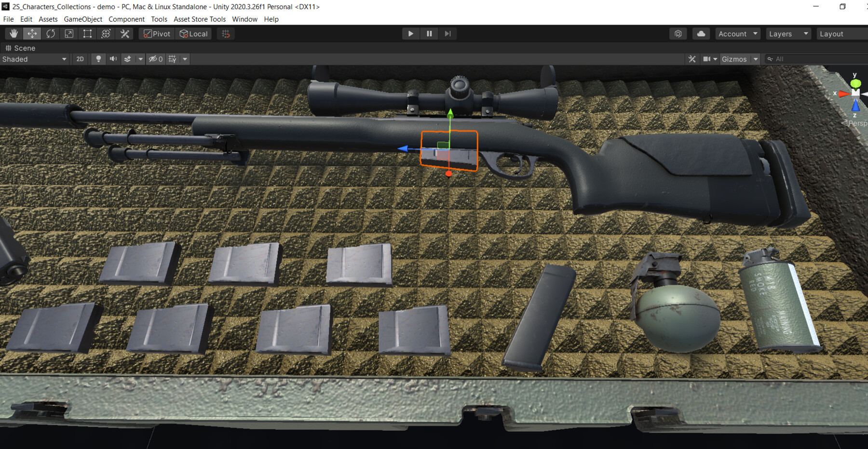Image resolution: width=868 pixels, height=449 pixels.
Task: Select the Transform tool
Action: coord(106,34)
